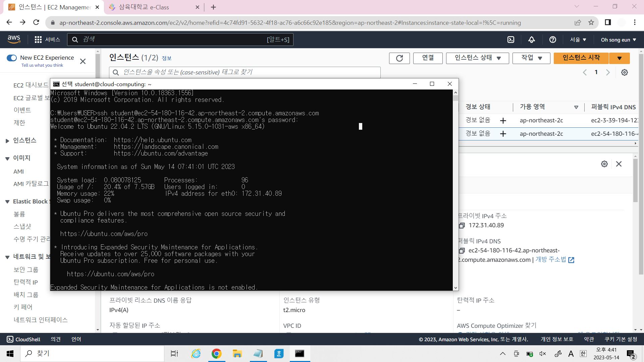Expand the 인스턴스 상태 dropdown
Viewport: 644px width, 362px height.
pyautogui.click(x=477, y=58)
